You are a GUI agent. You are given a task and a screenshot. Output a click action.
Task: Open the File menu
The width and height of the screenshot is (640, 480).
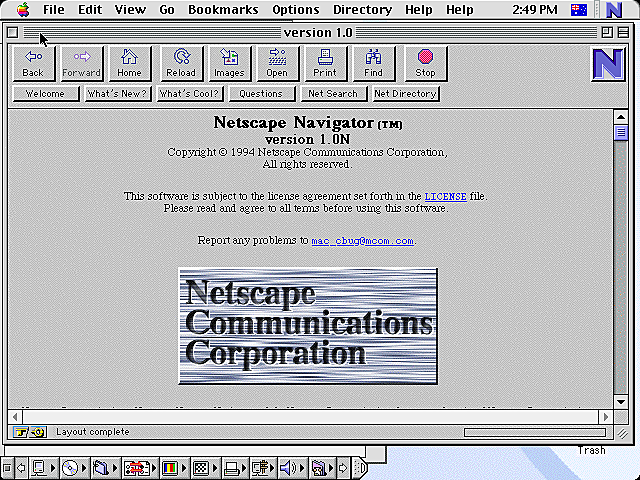coord(54,9)
